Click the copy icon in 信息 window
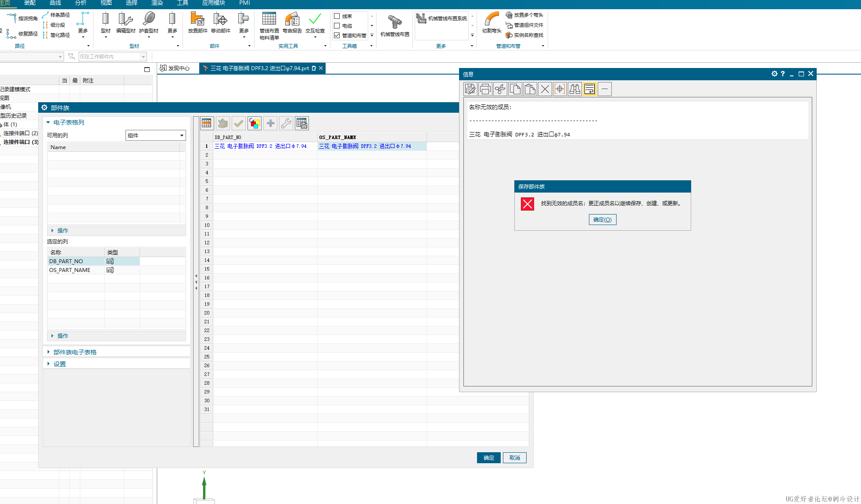 click(x=515, y=89)
